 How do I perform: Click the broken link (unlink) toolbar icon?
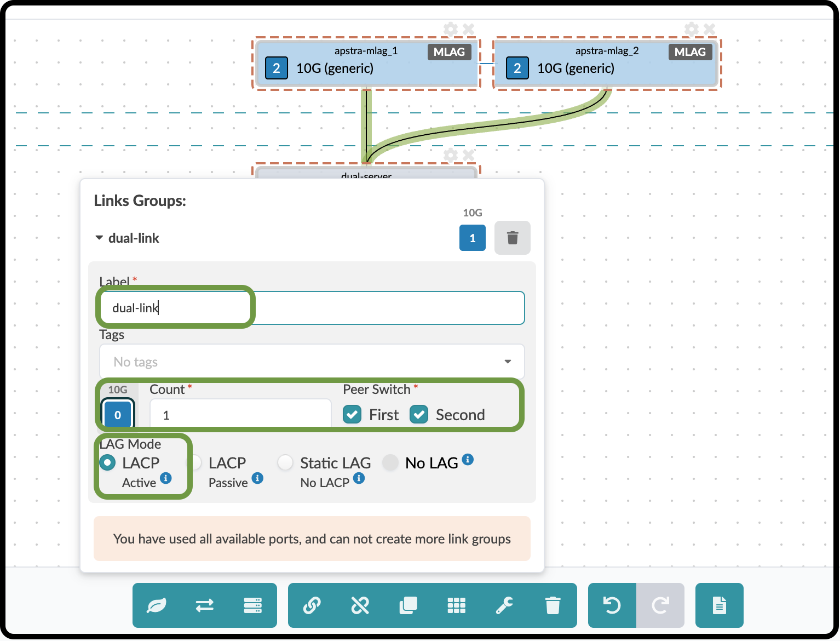pos(360,605)
